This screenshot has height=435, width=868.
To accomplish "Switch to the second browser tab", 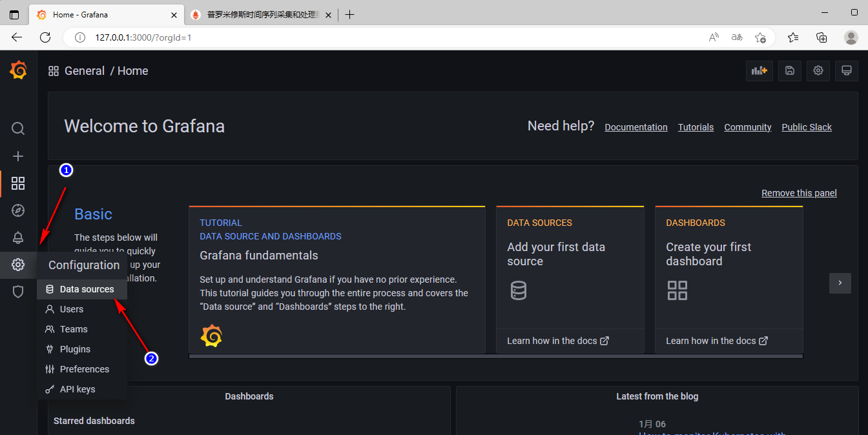I will (x=261, y=14).
